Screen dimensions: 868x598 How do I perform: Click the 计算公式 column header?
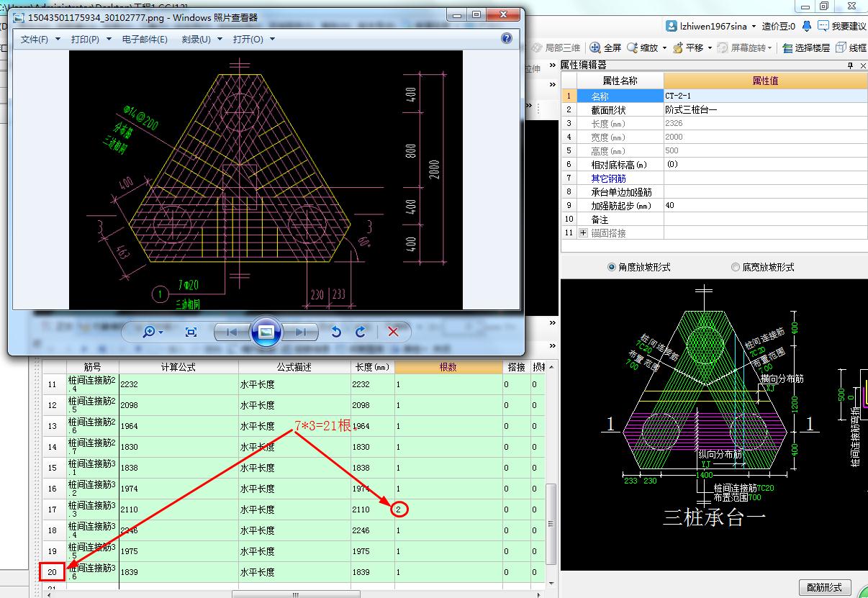coord(178,367)
